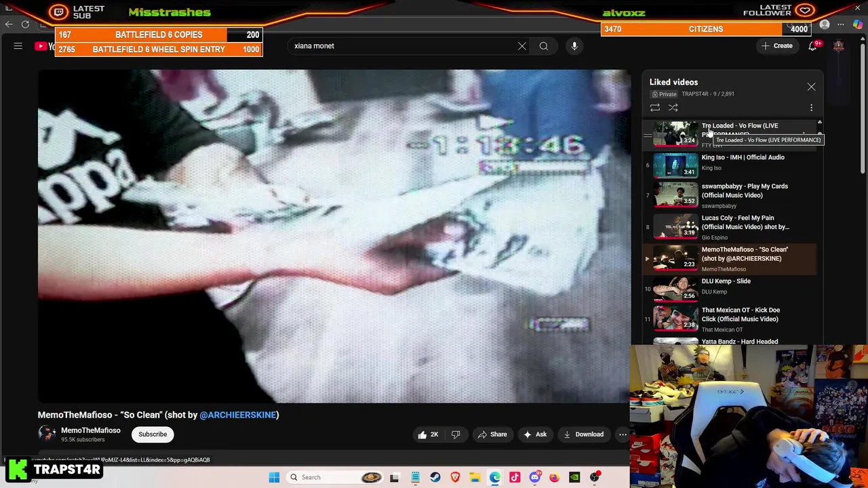Start voice search with microphone icon

(x=574, y=46)
